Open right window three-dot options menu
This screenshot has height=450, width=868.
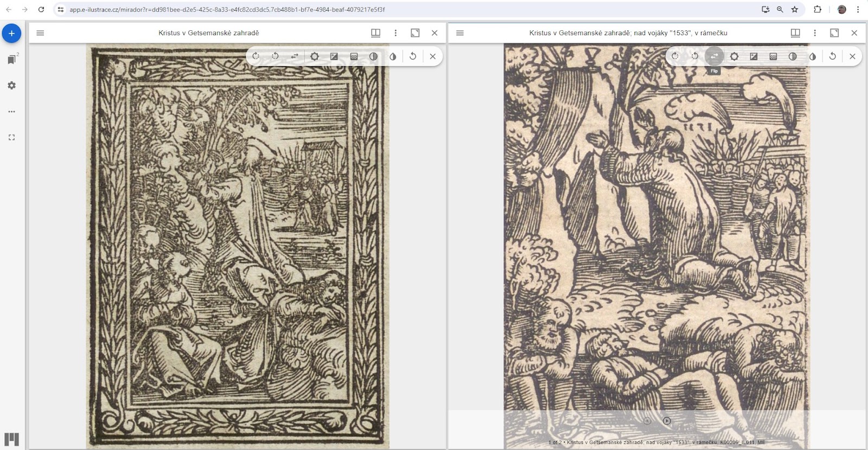point(815,33)
